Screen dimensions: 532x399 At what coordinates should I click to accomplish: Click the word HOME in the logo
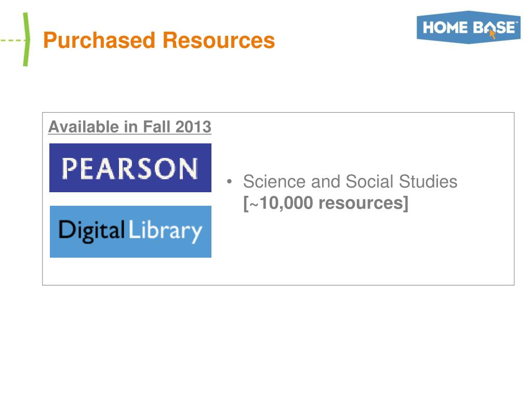coord(445,28)
